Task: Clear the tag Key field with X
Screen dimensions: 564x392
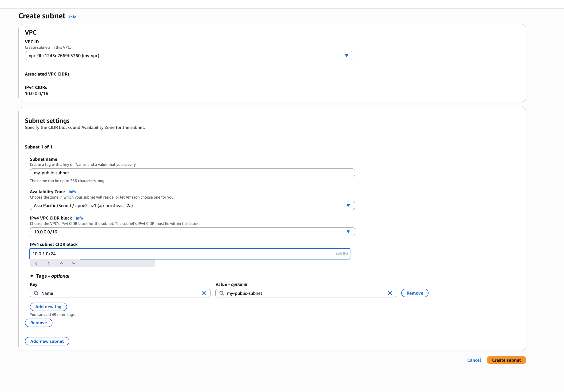Action: 204,293
